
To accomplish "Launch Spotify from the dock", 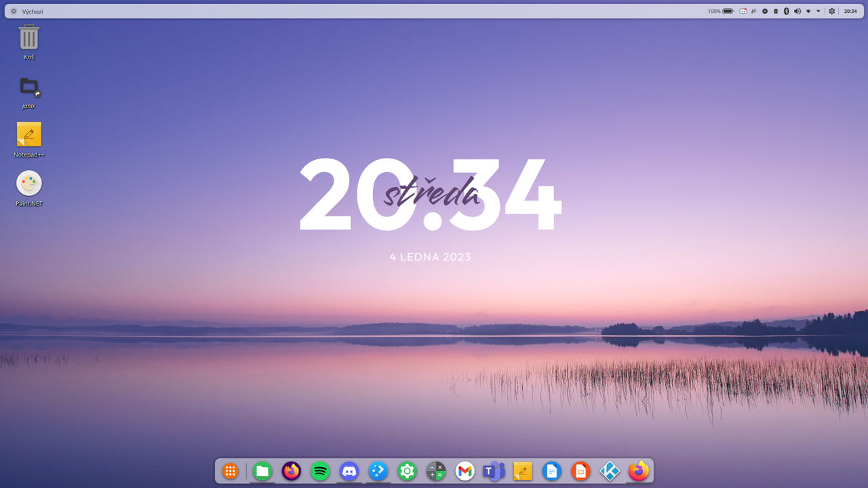I will coord(320,471).
